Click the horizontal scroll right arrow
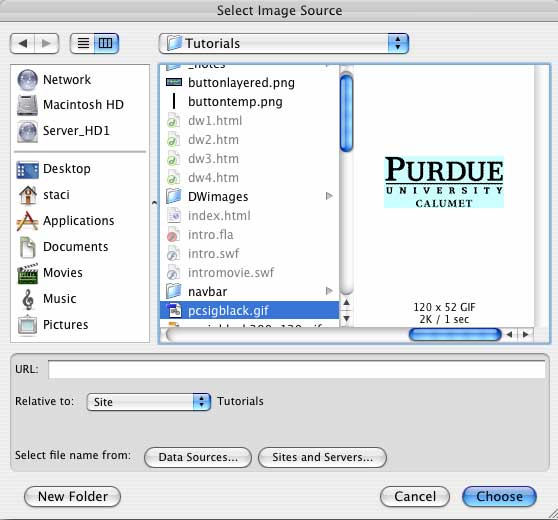This screenshot has width=558, height=520. click(525, 335)
